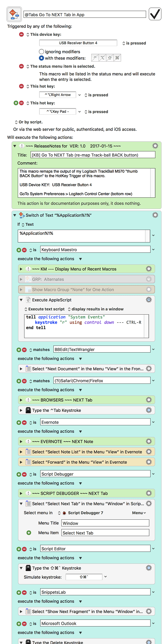Delete the Evernote case
This screenshot has height=644, width=168.
[24, 422]
